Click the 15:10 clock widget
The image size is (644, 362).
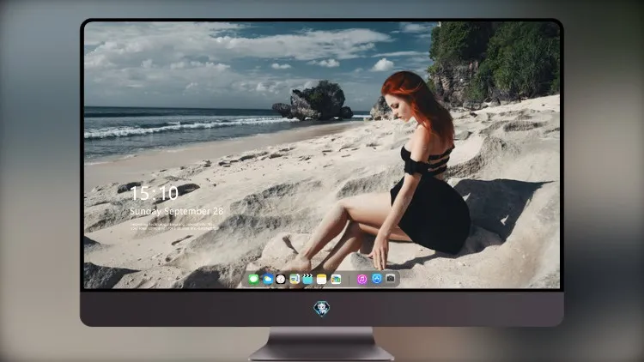(x=154, y=193)
